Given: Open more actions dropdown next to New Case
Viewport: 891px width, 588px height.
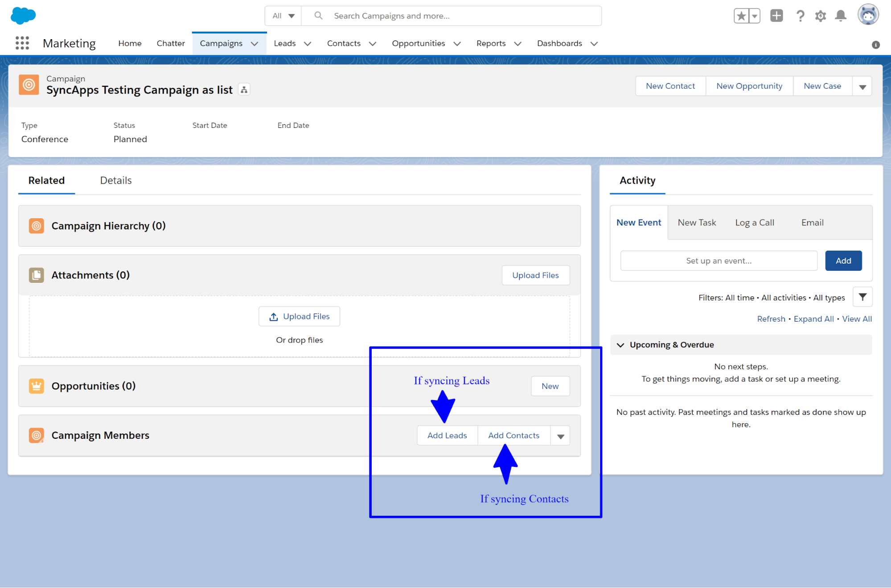Looking at the screenshot, I should point(862,86).
